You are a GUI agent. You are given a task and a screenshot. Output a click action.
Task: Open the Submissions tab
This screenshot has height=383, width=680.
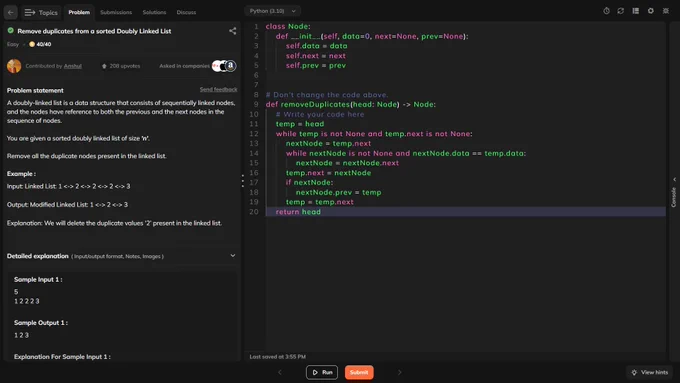tap(116, 12)
